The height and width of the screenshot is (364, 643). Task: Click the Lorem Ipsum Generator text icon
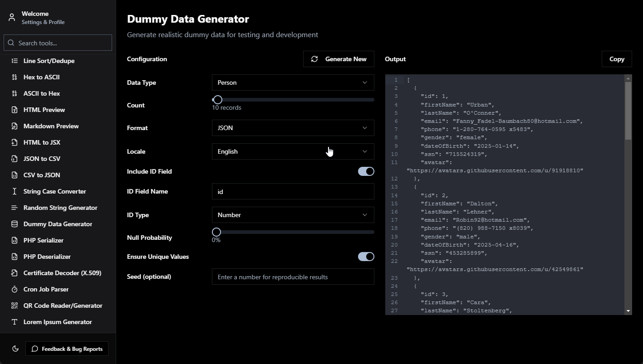15,322
